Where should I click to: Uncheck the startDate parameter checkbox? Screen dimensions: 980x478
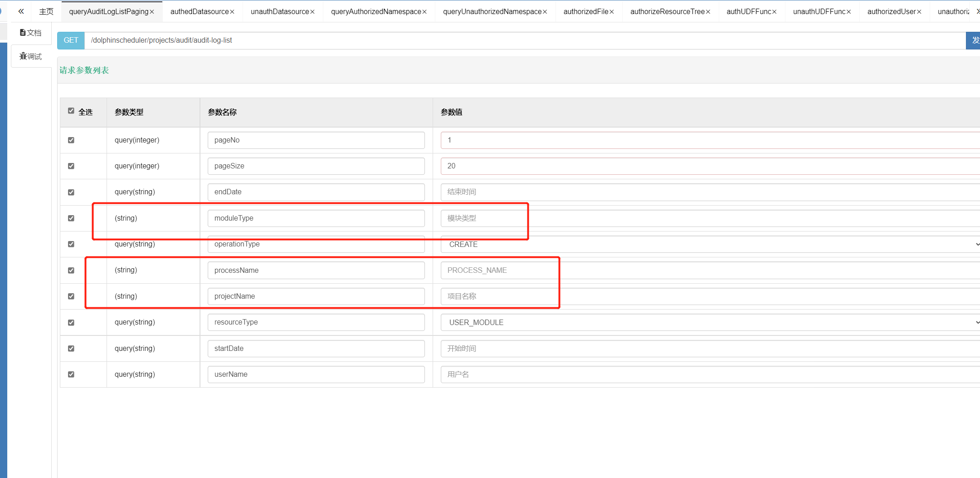point(71,349)
